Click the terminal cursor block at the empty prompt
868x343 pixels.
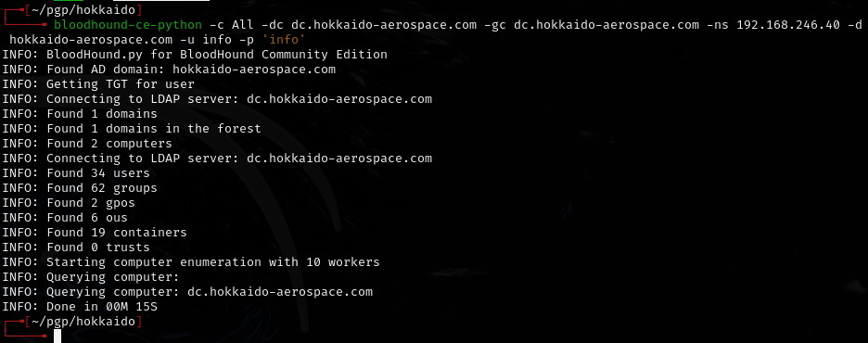coord(57,336)
